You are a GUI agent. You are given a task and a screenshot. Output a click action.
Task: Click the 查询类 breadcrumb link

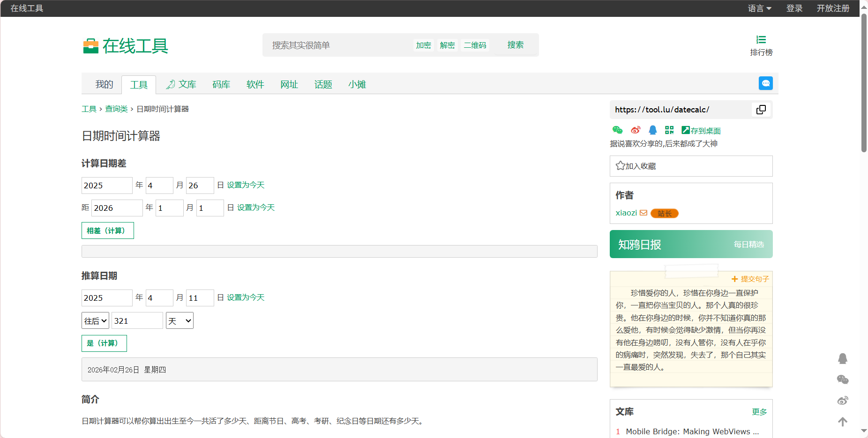pos(116,109)
